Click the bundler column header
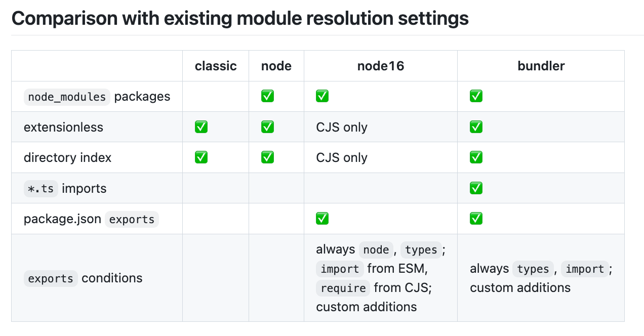644x336 pixels. 541,66
